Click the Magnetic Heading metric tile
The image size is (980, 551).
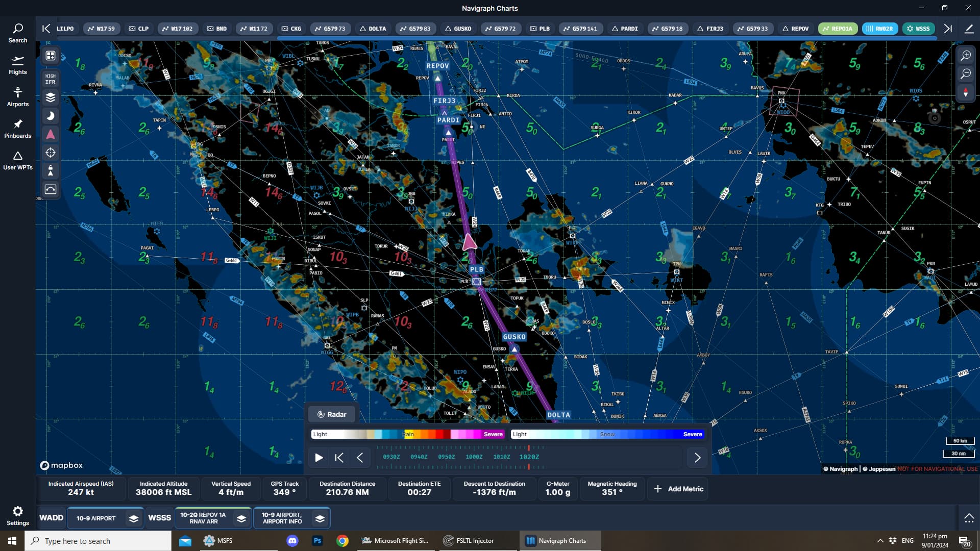click(612, 488)
